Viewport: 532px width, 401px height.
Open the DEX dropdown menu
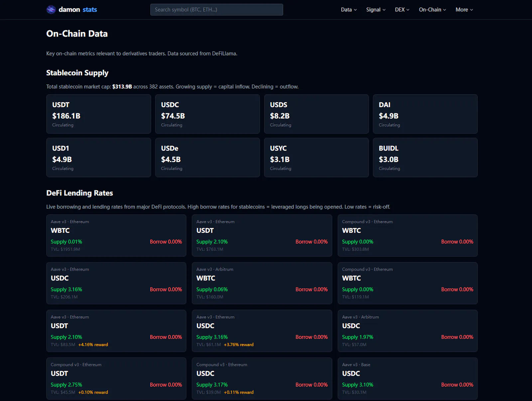click(x=402, y=10)
